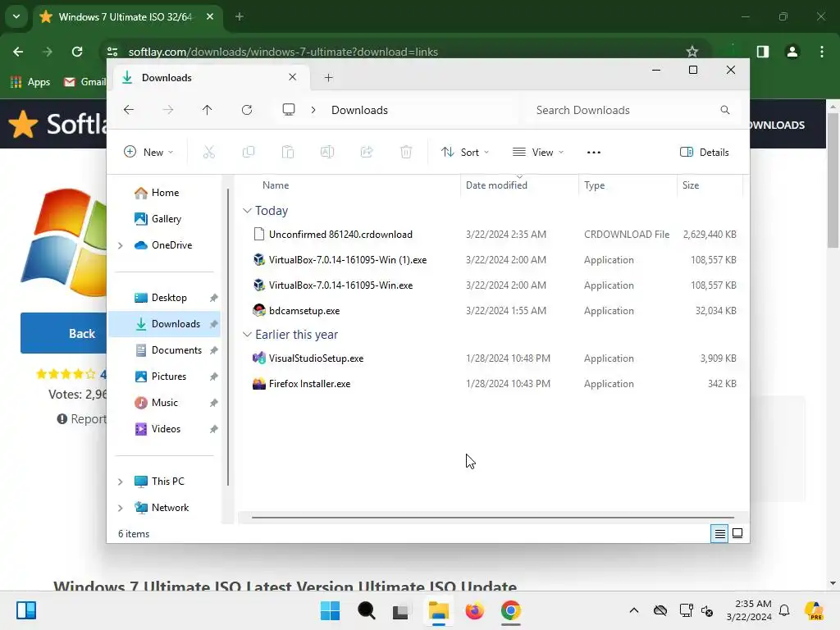This screenshot has width=840, height=630.
Task: Click the blue Back button on Softlay page
Action: [x=63, y=333]
